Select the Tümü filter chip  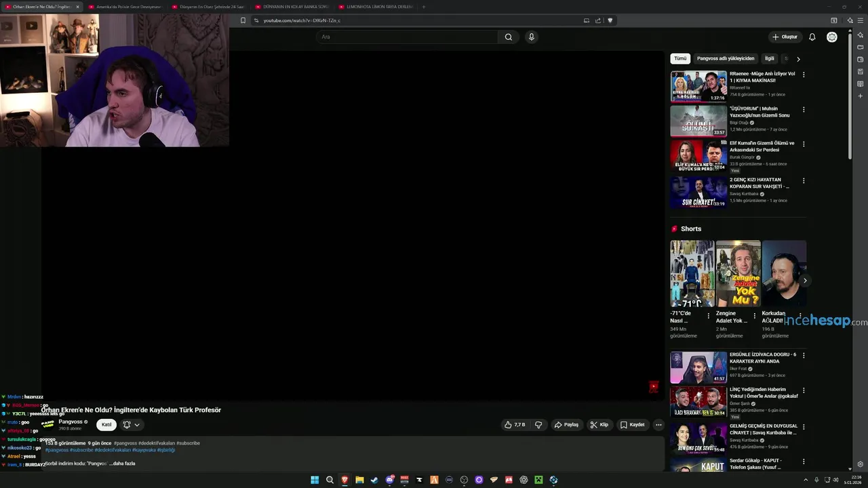click(x=680, y=59)
